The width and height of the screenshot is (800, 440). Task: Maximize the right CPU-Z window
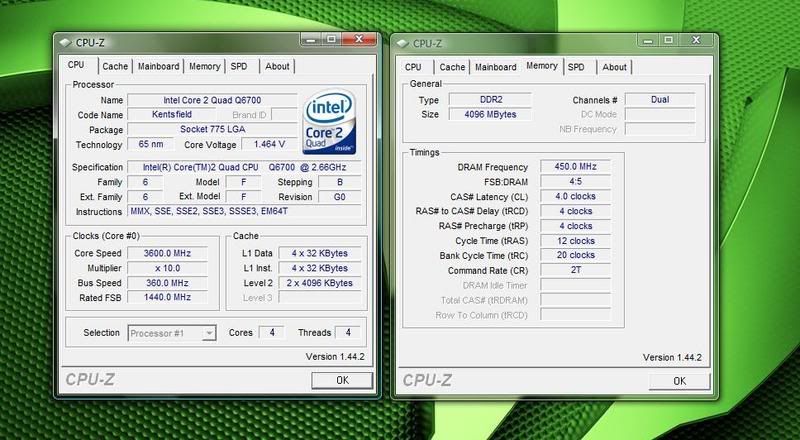click(x=668, y=40)
